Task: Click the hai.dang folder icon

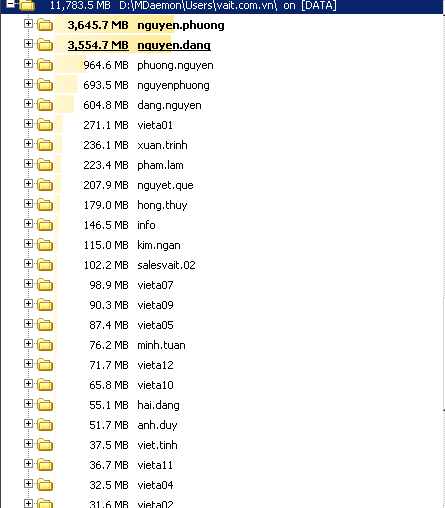Action: [x=45, y=405]
